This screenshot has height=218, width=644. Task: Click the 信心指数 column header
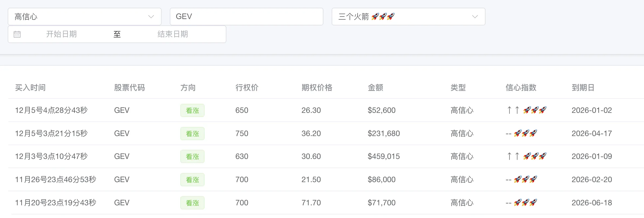coord(521,88)
